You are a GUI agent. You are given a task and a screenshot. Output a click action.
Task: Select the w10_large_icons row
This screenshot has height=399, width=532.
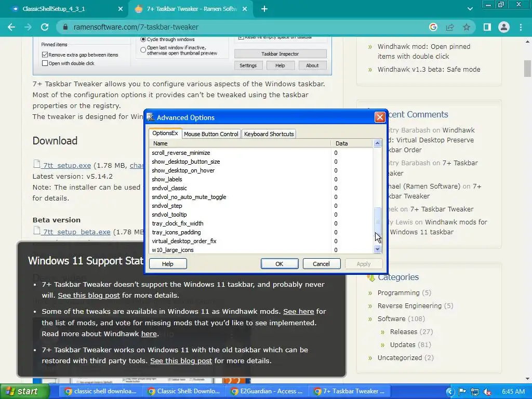(261, 250)
